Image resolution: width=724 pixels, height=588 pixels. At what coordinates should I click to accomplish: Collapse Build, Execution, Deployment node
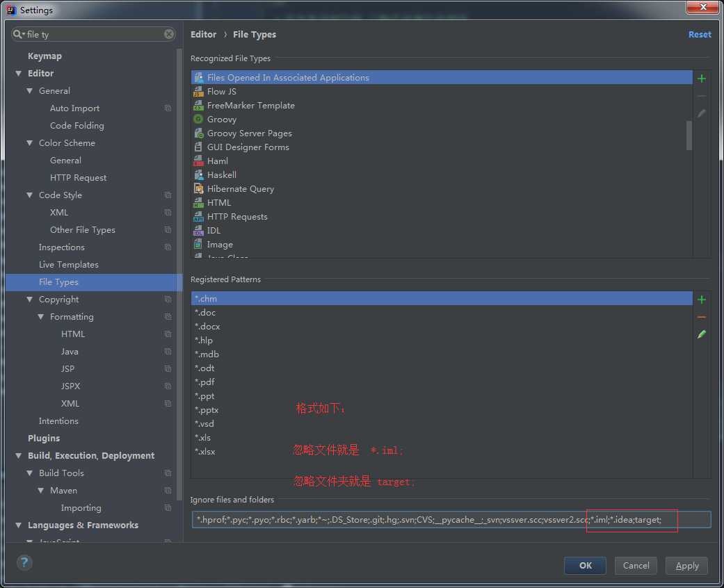(x=19, y=455)
